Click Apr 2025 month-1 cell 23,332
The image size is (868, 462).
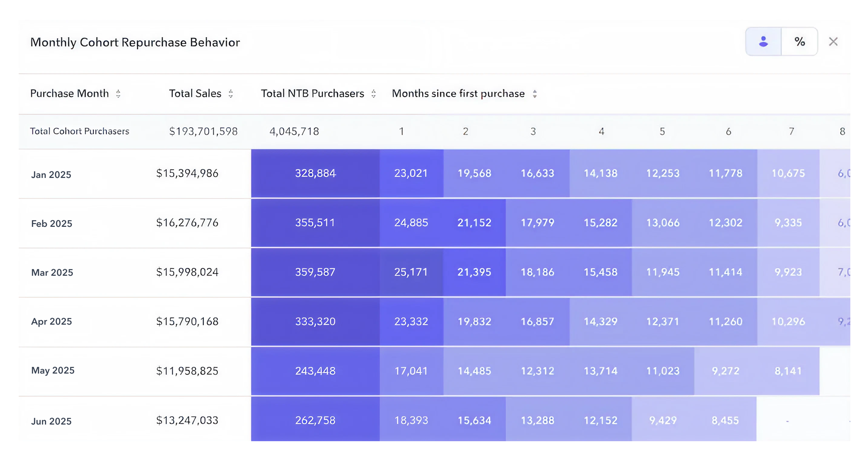click(x=411, y=322)
